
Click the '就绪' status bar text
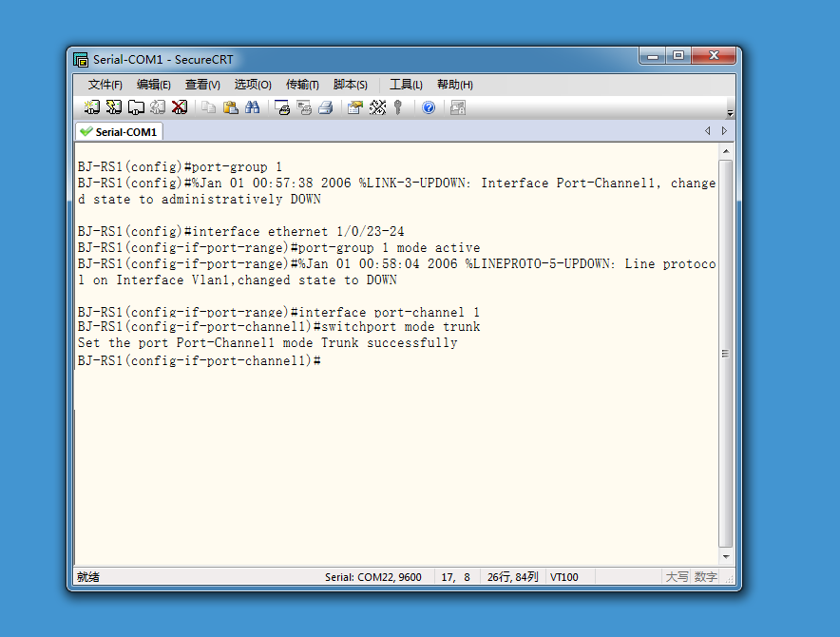88,577
